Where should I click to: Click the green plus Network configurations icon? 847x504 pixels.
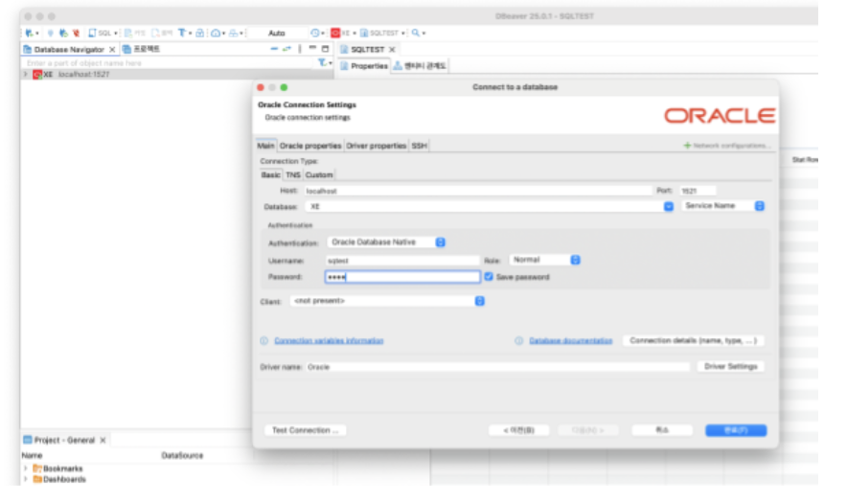point(687,146)
